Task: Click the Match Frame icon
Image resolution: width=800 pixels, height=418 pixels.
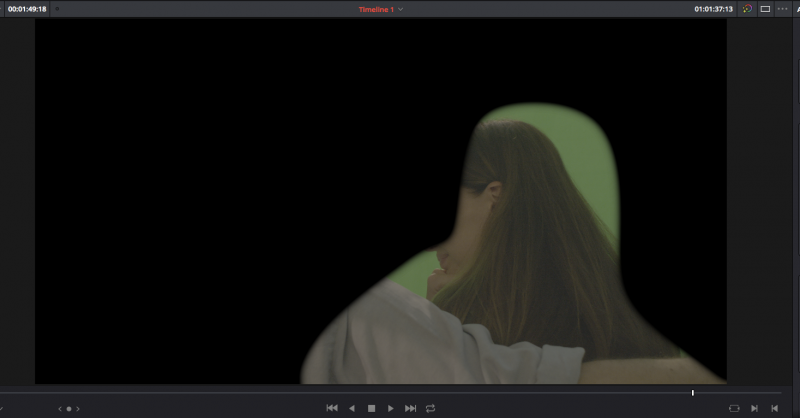Action: tap(734, 408)
